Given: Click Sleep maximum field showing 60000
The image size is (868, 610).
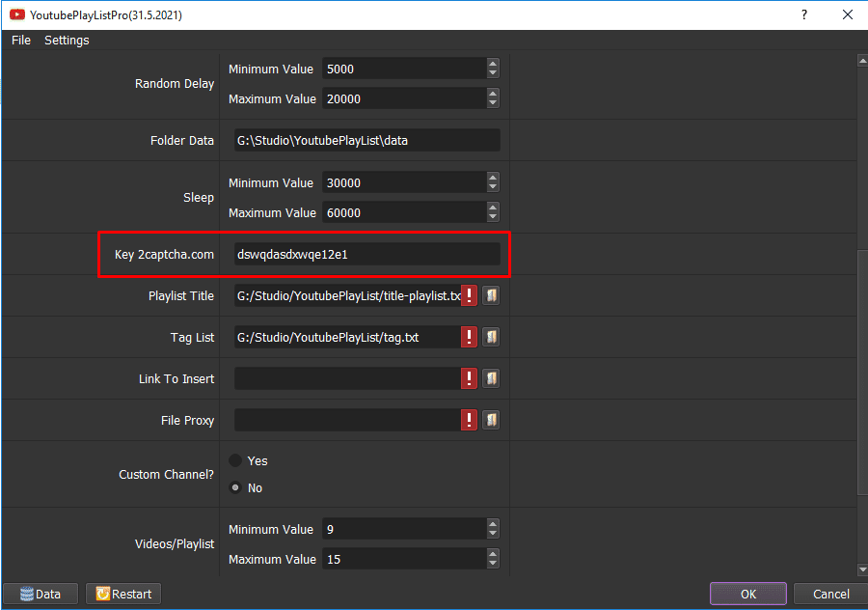Looking at the screenshot, I should point(405,212).
